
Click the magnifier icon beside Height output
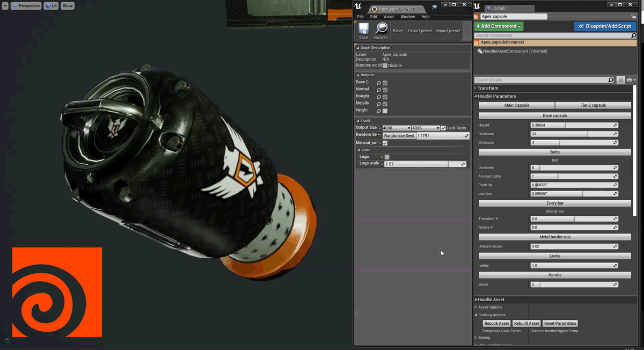[x=378, y=111]
